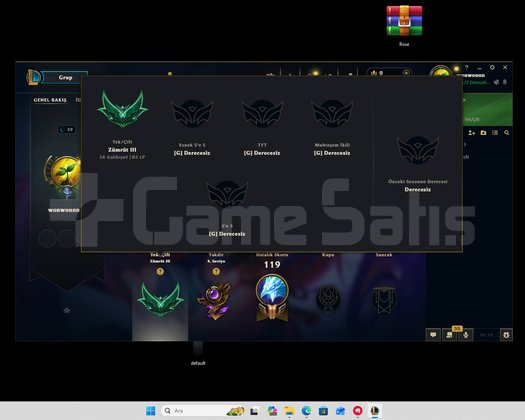
Task: Expand the Takdir honor info marker
Action: coord(216,271)
